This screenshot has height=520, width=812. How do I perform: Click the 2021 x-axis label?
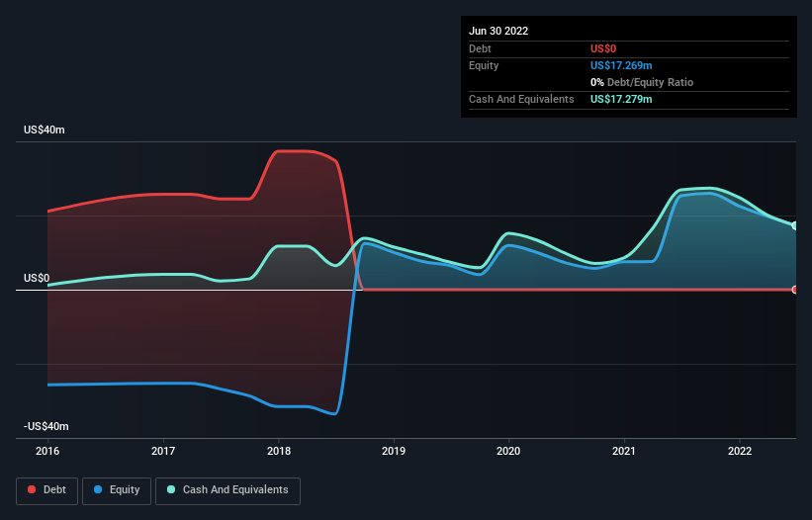624,451
